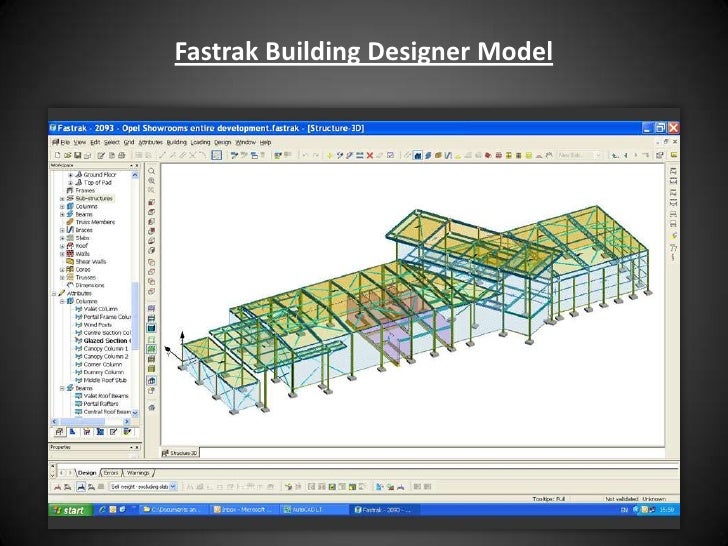This screenshot has height=546, width=728.
Task: Expand the Ground Floor tree node
Action: pos(71,175)
